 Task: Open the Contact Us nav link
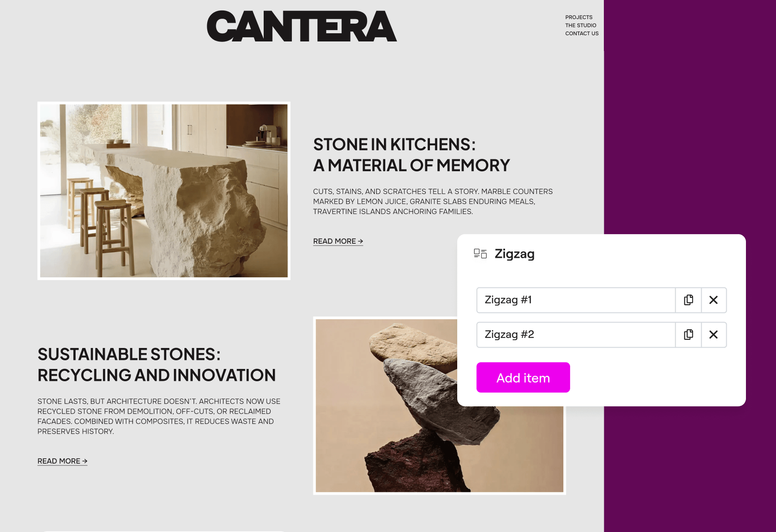tap(582, 34)
